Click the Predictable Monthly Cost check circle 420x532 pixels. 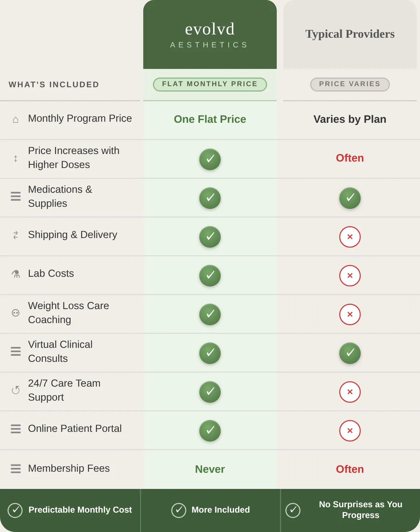tap(15, 510)
